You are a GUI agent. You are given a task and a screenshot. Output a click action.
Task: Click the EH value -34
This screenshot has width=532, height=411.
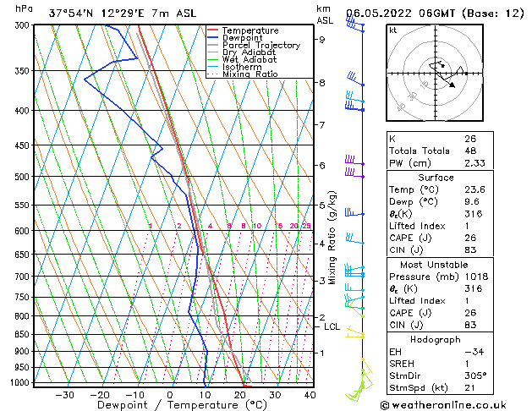coord(474,352)
